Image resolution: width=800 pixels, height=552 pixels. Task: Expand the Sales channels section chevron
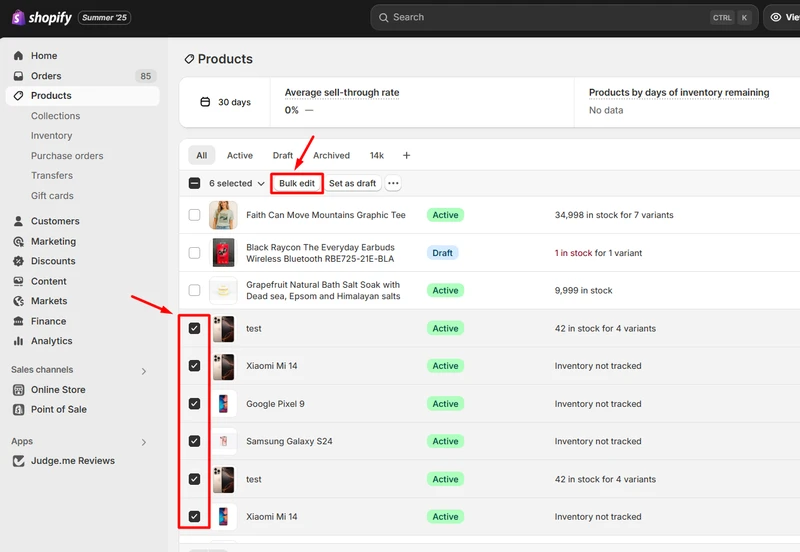[144, 371]
